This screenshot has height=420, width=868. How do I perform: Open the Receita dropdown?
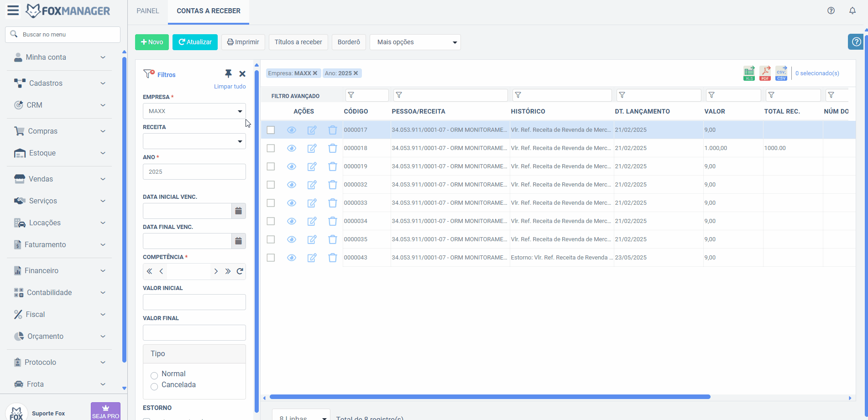(x=194, y=141)
